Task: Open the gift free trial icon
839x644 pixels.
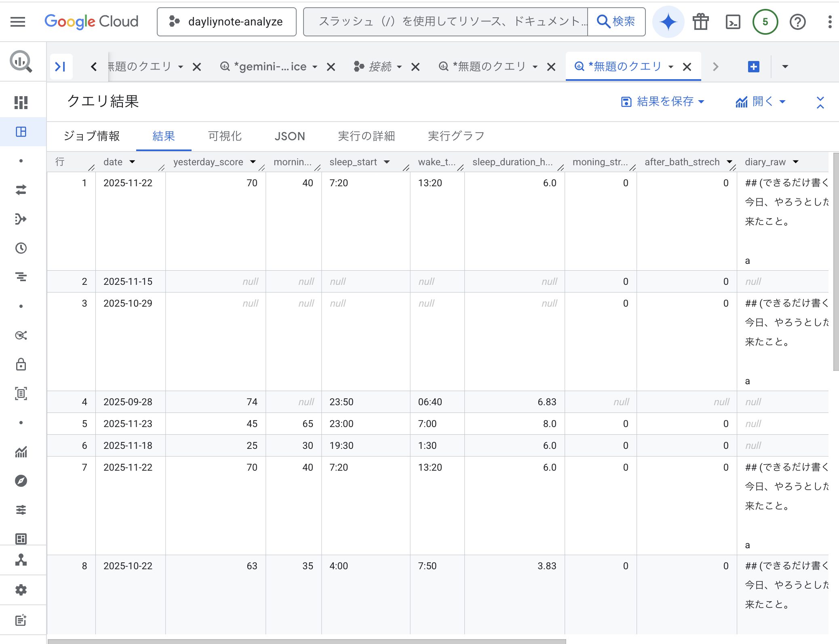Action: coord(701,22)
